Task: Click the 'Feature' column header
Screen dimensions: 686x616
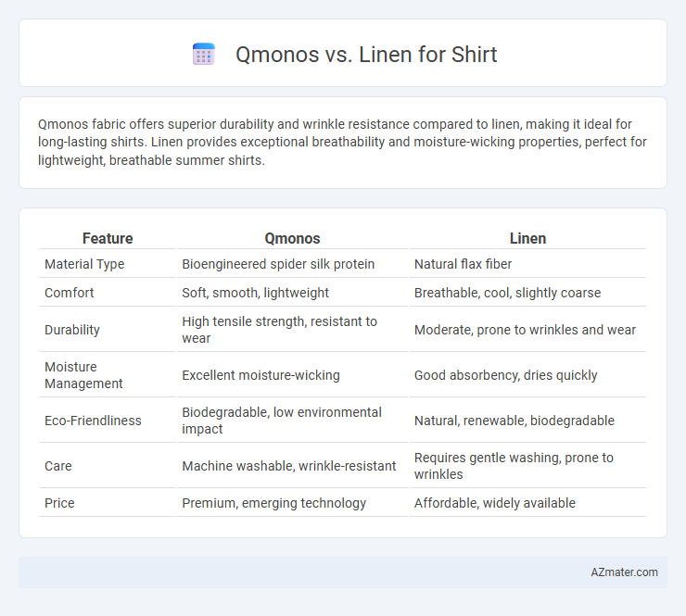Action: coord(108,238)
